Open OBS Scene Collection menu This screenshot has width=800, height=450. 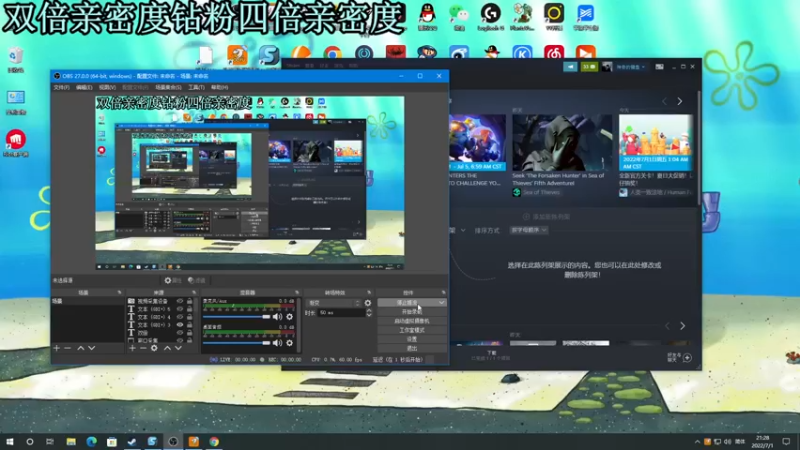tap(168, 87)
